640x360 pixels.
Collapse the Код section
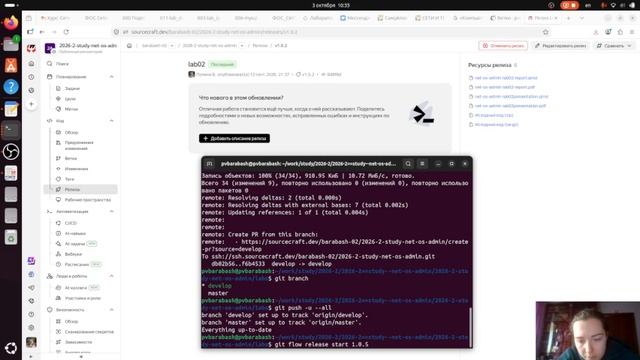111,121
